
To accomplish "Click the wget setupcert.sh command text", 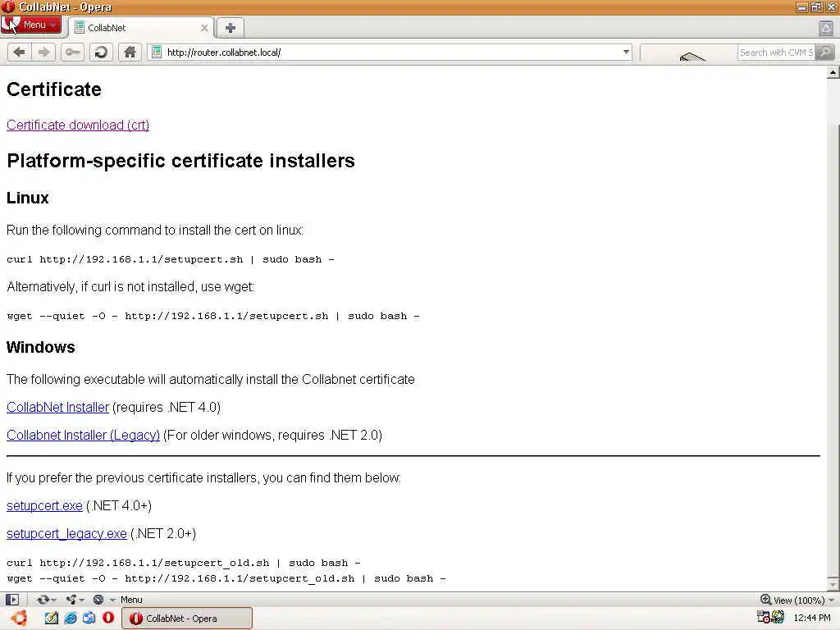I will 213,316.
